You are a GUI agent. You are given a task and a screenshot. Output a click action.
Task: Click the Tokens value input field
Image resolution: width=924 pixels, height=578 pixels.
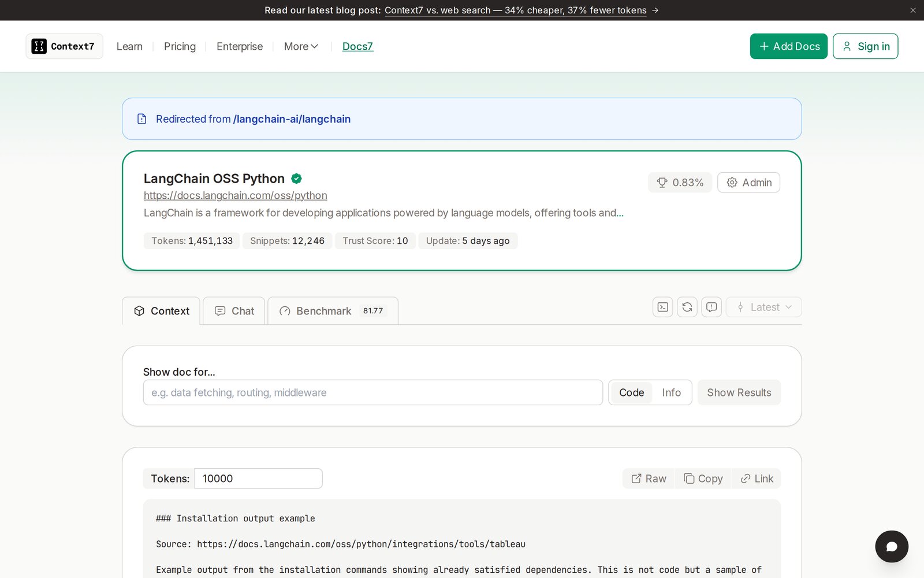coord(258,479)
